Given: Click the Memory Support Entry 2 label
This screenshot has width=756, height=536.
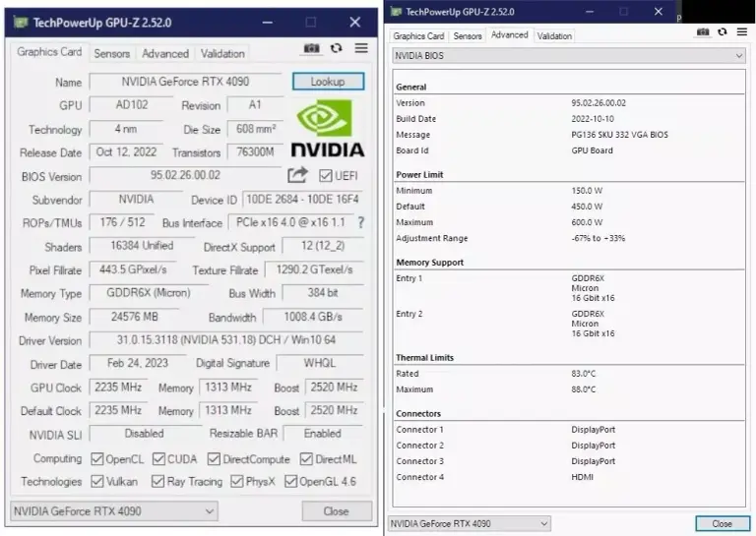Looking at the screenshot, I should (409, 314).
